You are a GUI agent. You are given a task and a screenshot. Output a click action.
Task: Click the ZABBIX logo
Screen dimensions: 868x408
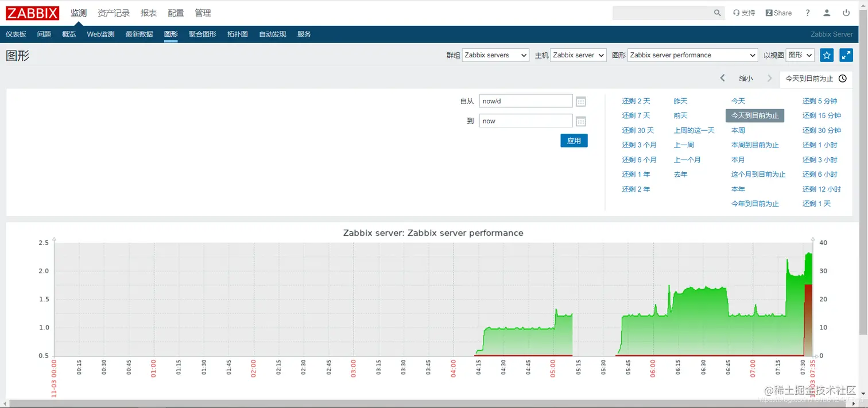point(32,13)
